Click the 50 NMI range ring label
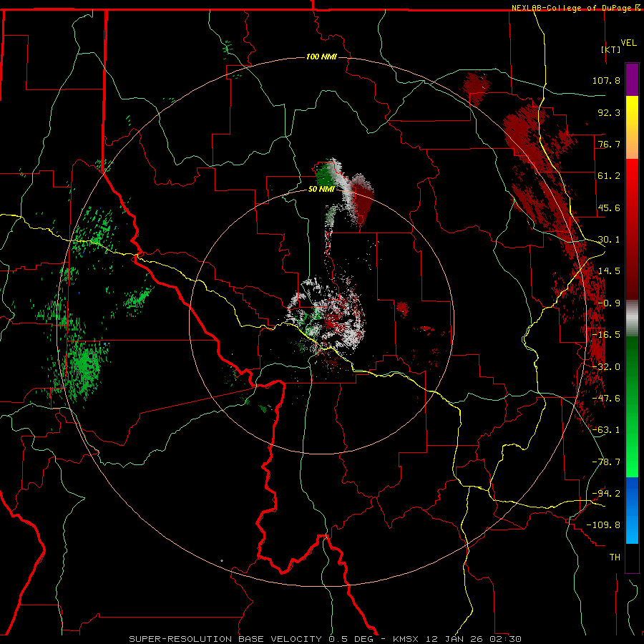Viewport: 644px width, 644px height. pyautogui.click(x=321, y=189)
